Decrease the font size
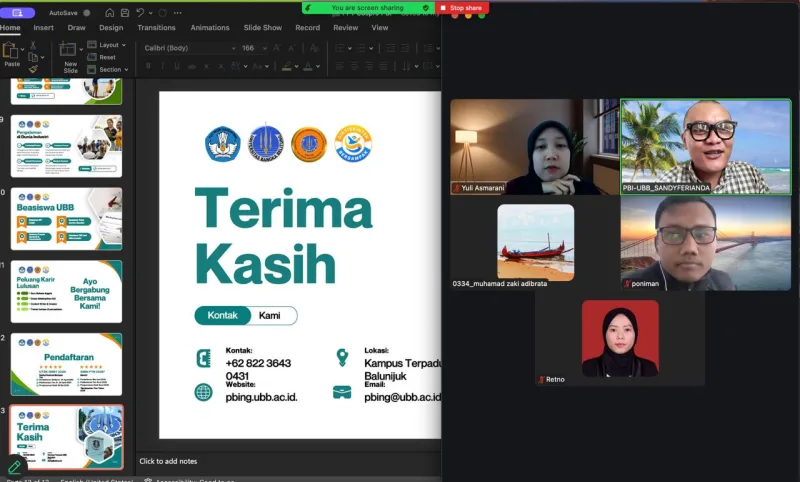 pos(292,48)
